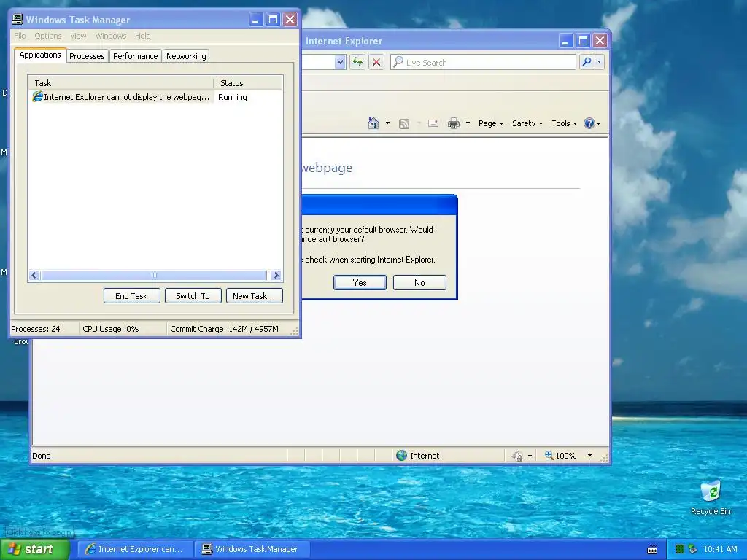Open the Safety dropdown menu
The width and height of the screenshot is (747, 560).
[x=527, y=123]
